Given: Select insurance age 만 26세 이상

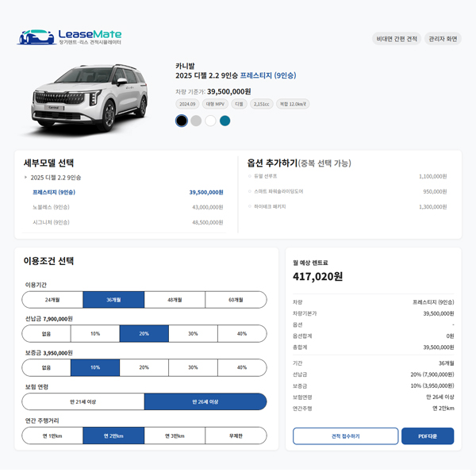Looking at the screenshot, I should (205, 401).
